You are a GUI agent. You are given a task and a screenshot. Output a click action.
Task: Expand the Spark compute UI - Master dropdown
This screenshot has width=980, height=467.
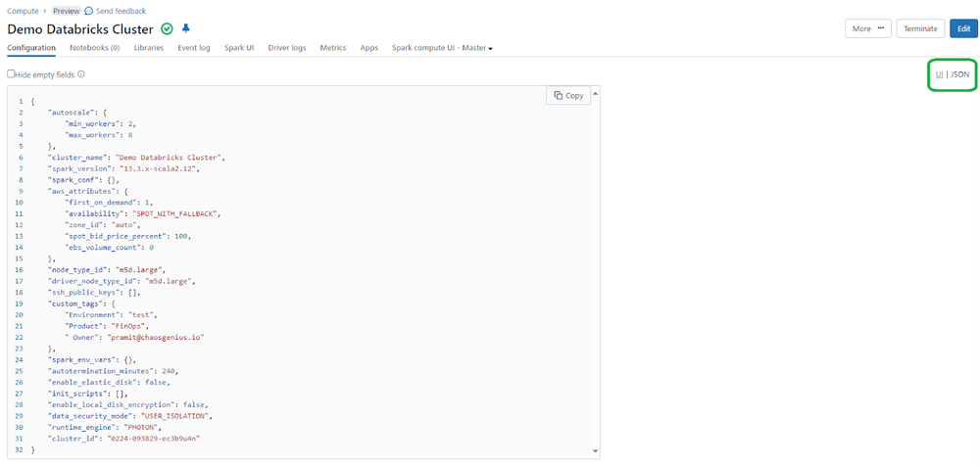[442, 48]
